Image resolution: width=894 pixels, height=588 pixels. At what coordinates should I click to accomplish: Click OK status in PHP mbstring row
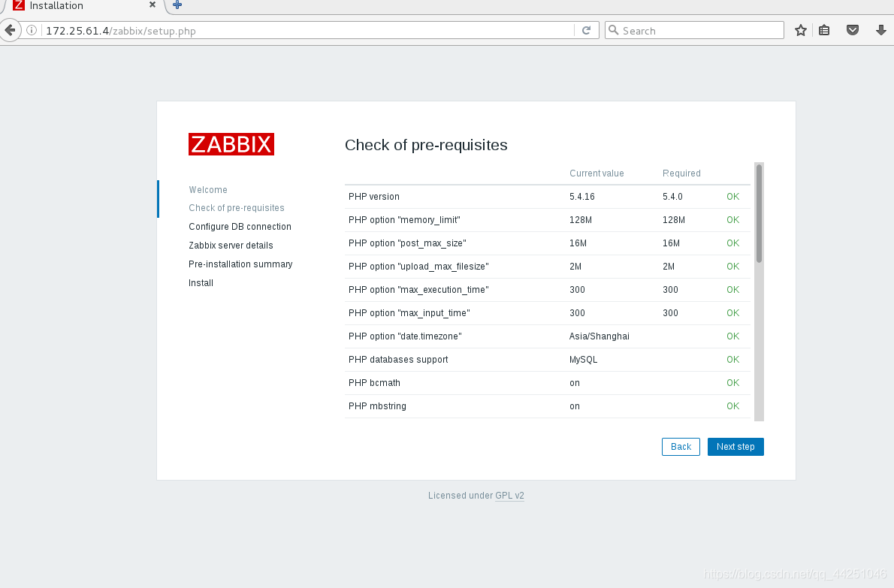(732, 406)
